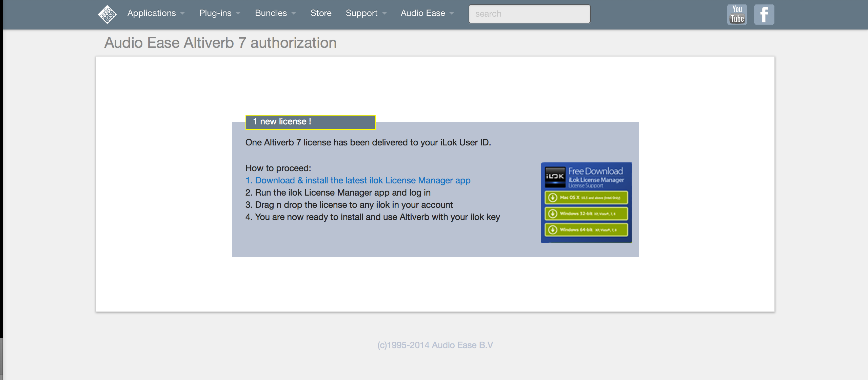Screen dimensions: 868x380
Task: Expand the Plug-ins dropdown arrow
Action: pyautogui.click(x=238, y=14)
